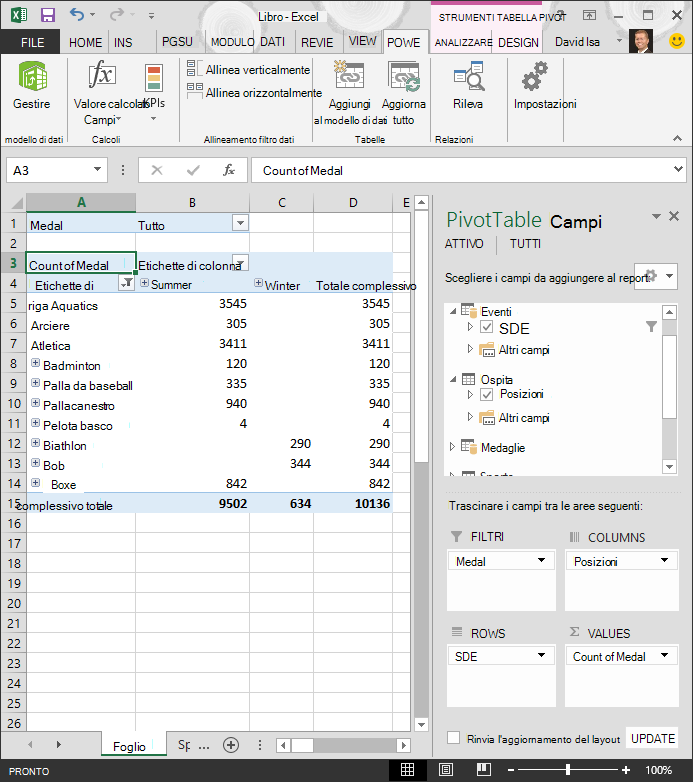Switch to the ANALIZZARE tab
The height and width of the screenshot is (782, 693).
[463, 42]
